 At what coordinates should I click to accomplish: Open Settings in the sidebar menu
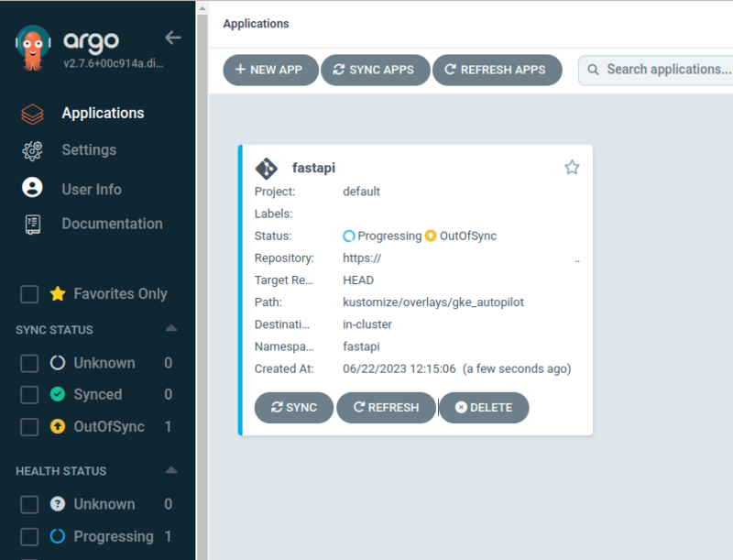click(89, 150)
